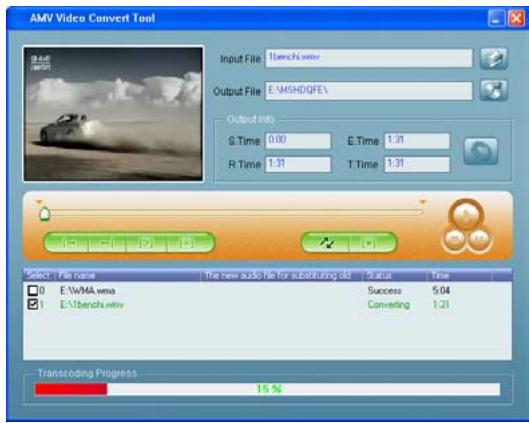The width and height of the screenshot is (529, 423).
Task: Click the E.Time field
Action: pyautogui.click(x=417, y=140)
